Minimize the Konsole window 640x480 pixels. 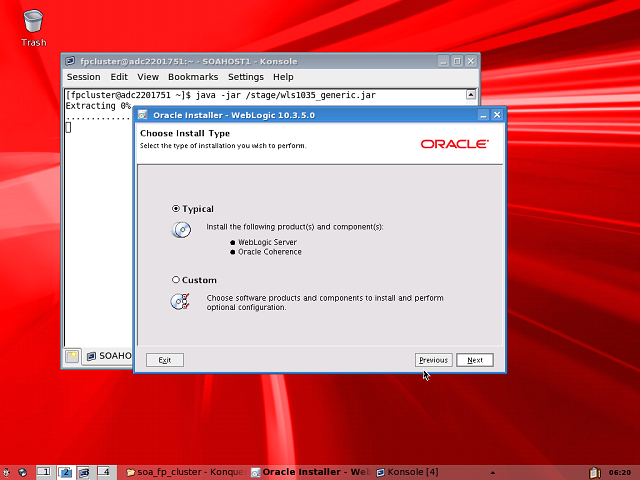[x=444, y=61]
